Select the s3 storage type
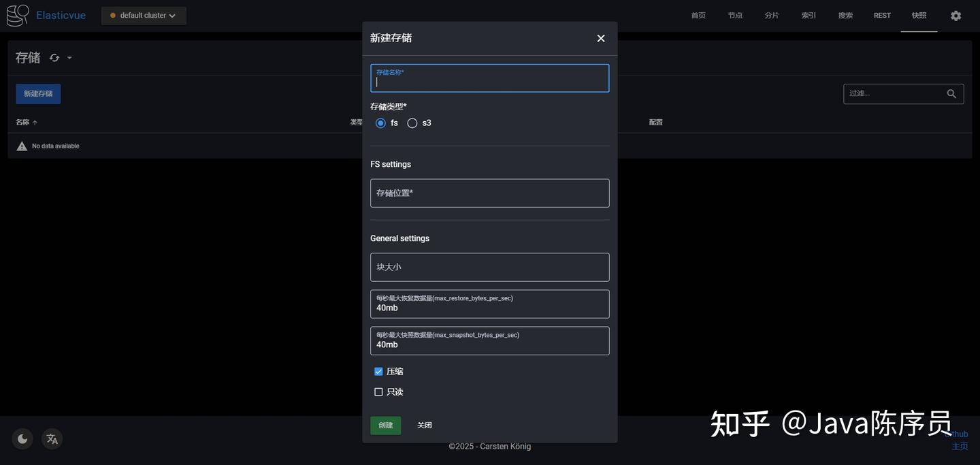980x465 pixels. pyautogui.click(x=411, y=121)
